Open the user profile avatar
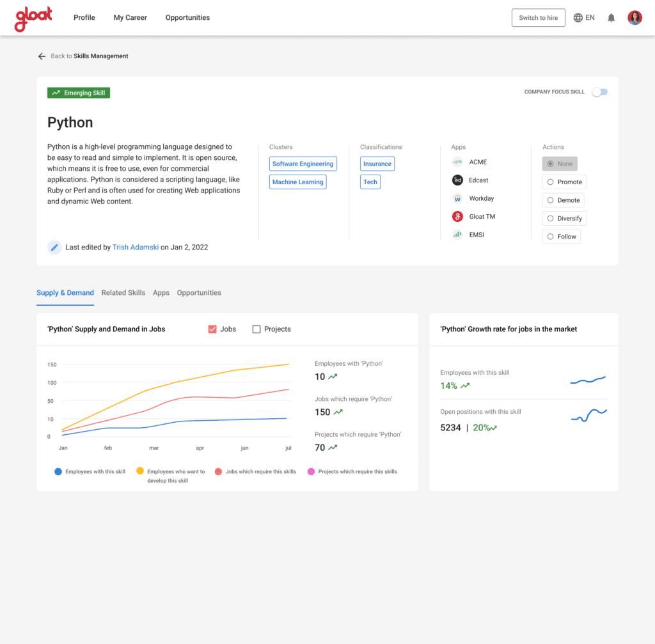655x644 pixels. point(635,17)
